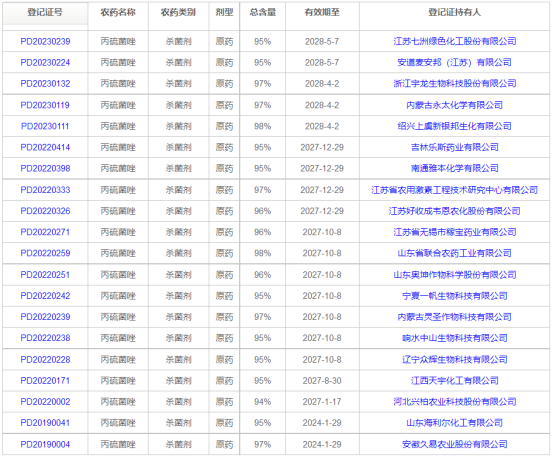Click the 总含量 column header
This screenshot has width=554, height=458.
[263, 13]
